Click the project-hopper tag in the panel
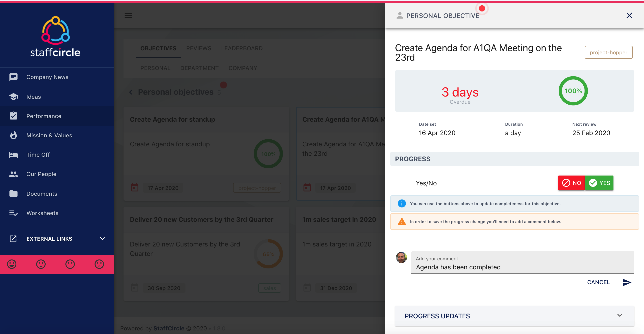This screenshot has width=644, height=334. click(x=609, y=53)
